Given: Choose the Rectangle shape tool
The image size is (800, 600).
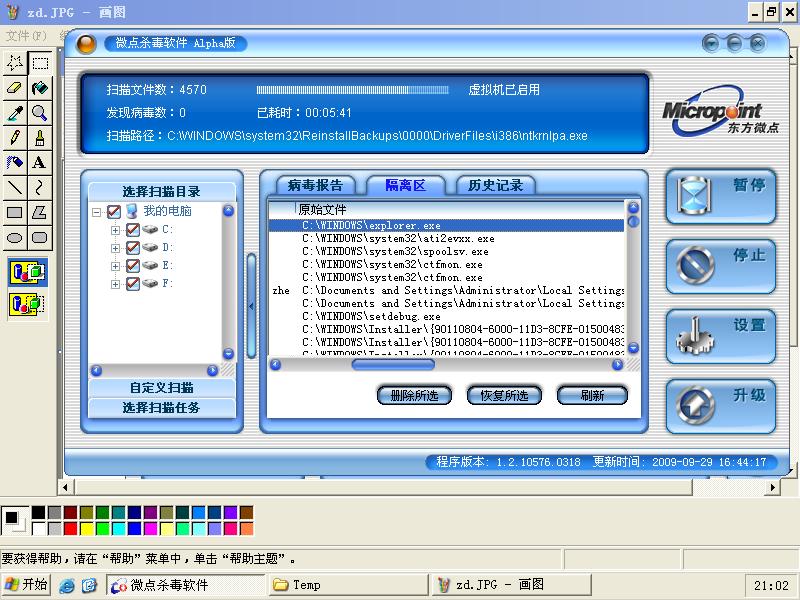Looking at the screenshot, I should pyautogui.click(x=15, y=213).
